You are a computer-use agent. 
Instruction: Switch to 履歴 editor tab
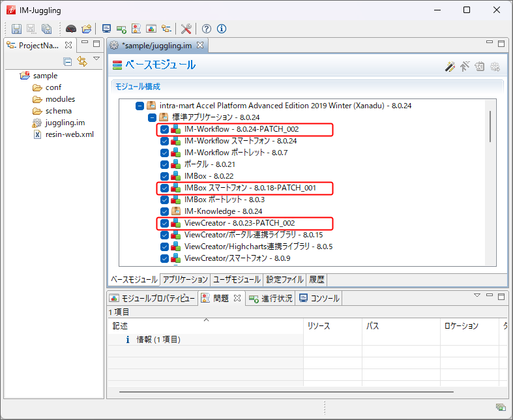[316, 280]
